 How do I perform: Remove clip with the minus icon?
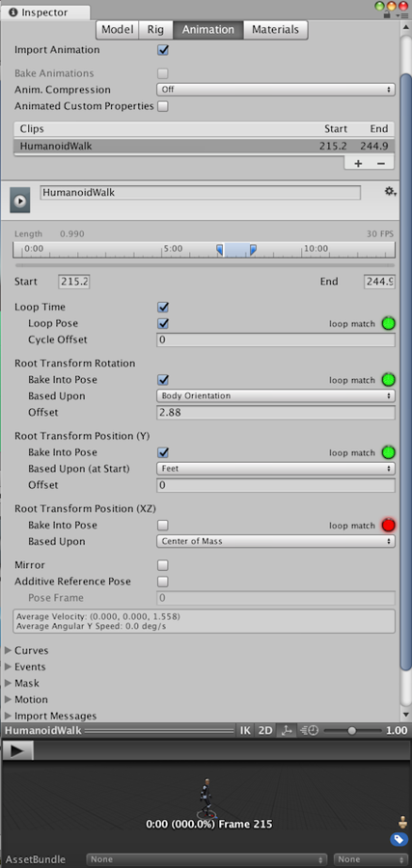381,163
